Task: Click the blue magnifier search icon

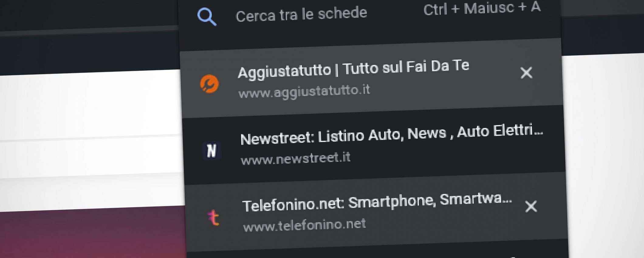Action: 207,17
